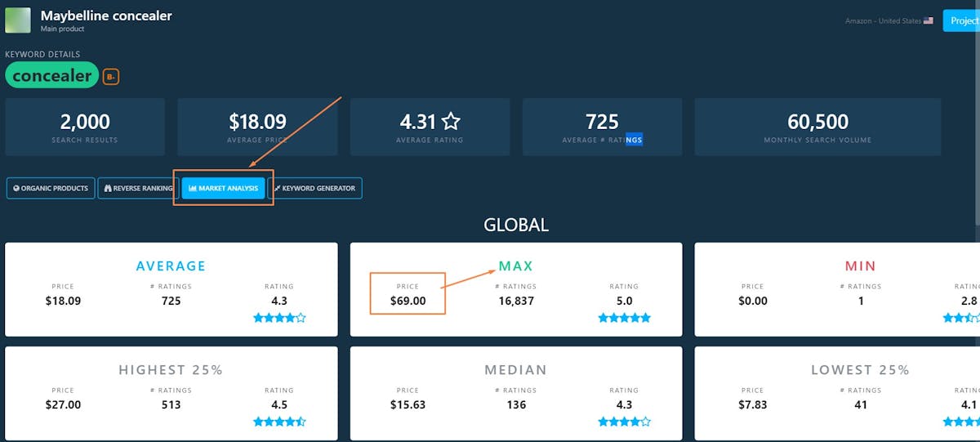Click the MEDIAN heading
The width and height of the screenshot is (980, 442).
coord(516,370)
